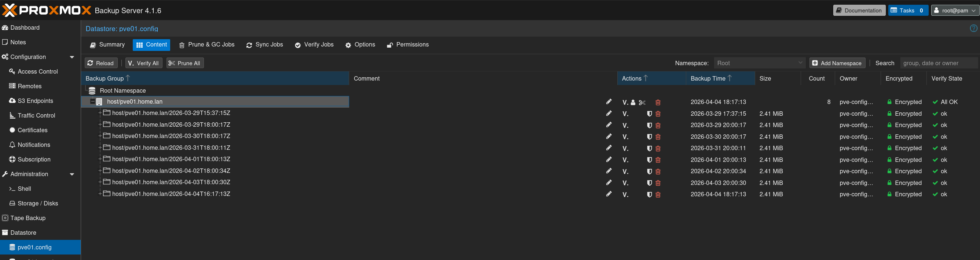Expand snapshot host/pve01.home.lan/2026-03-30T18:00:17Z
The width and height of the screenshot is (980, 260).
tap(100, 136)
